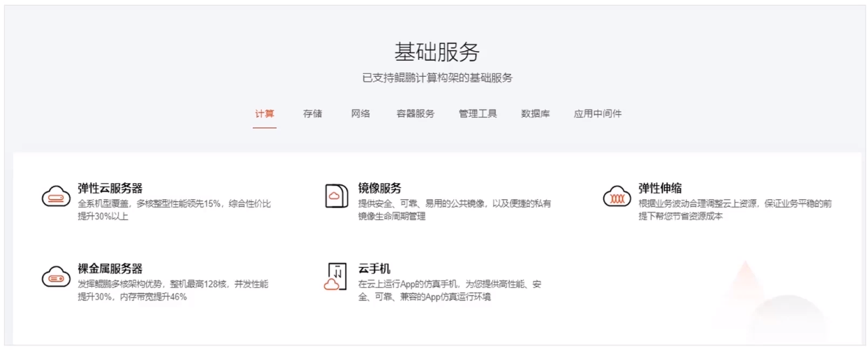Image resolution: width=868 pixels, height=350 pixels.
Task: Open the 管理工具 tab
Action: click(x=478, y=113)
